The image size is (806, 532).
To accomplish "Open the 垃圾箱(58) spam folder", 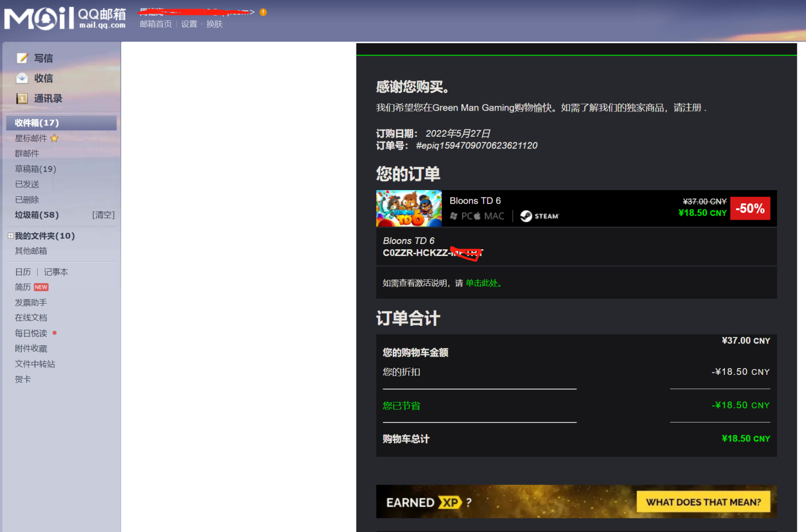I will (37, 215).
